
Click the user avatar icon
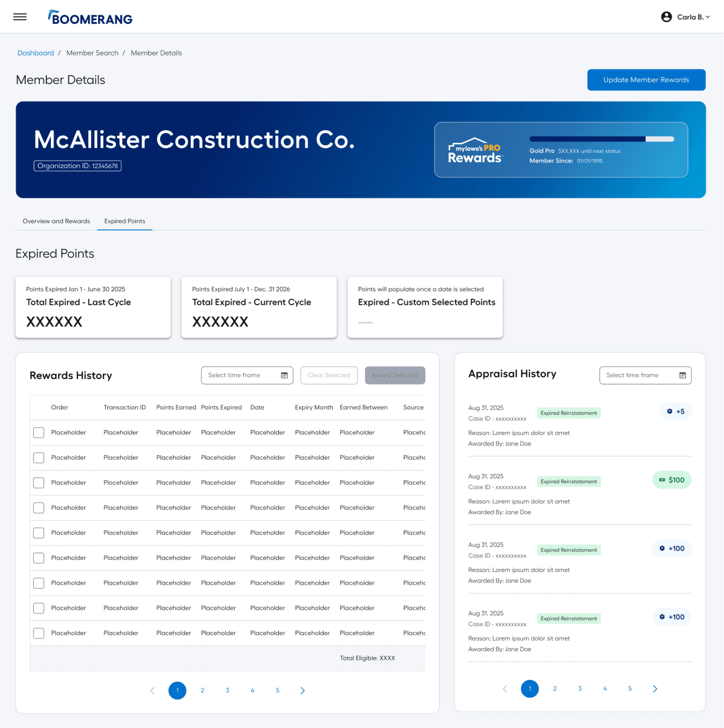coord(666,17)
